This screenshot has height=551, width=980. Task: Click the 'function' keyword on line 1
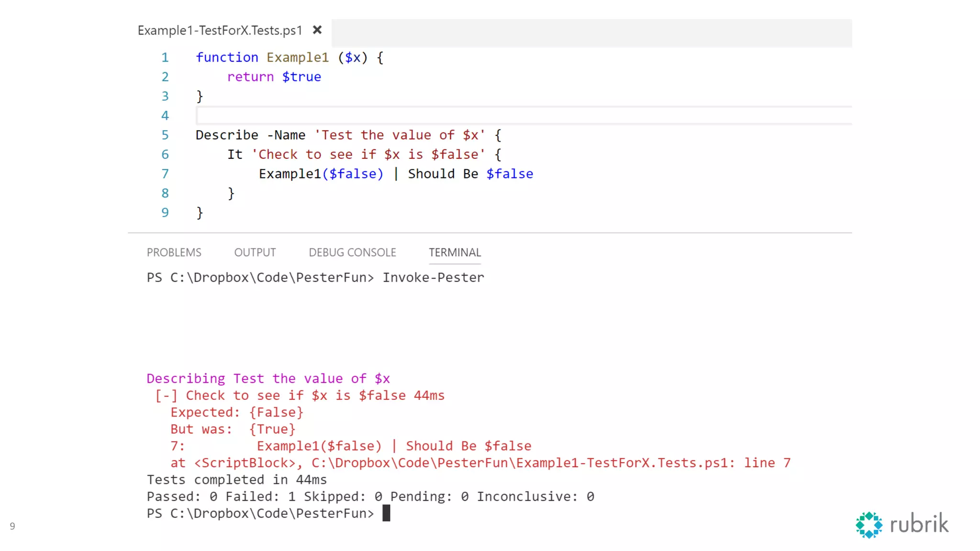pos(227,58)
